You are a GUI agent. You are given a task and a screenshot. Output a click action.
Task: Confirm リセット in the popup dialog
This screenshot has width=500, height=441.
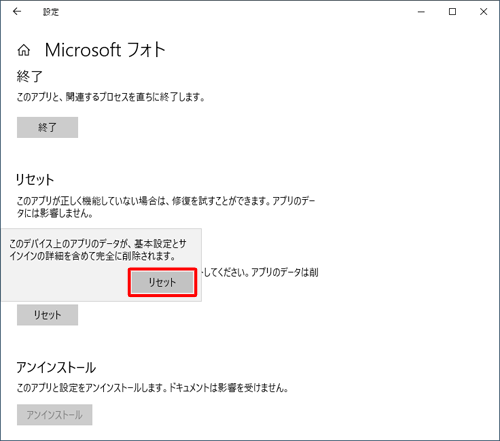coord(162,282)
